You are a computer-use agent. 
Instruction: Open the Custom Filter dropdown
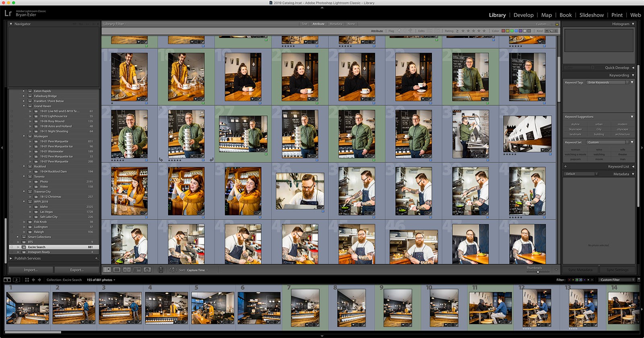point(617,280)
